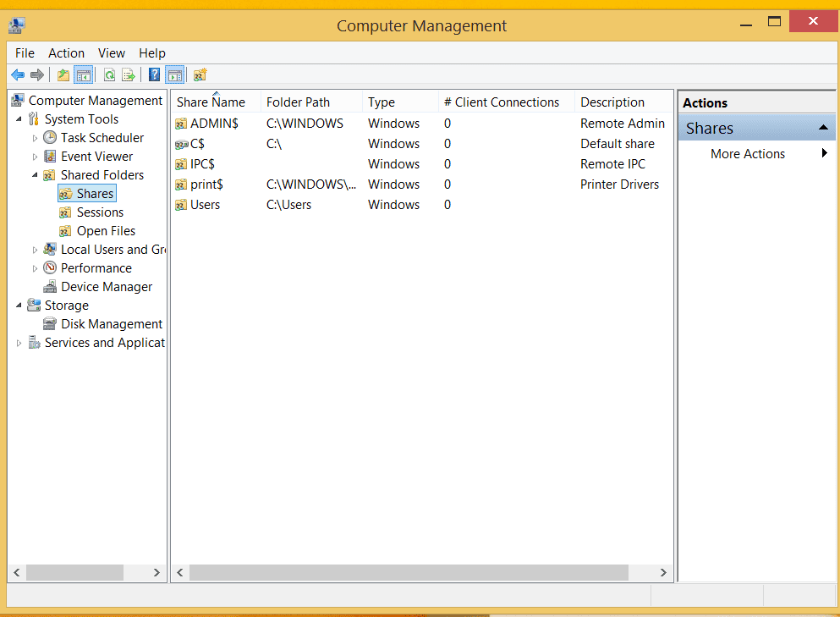Open Help via the blue question mark icon
Screen dimensions: 840x617
154,75
